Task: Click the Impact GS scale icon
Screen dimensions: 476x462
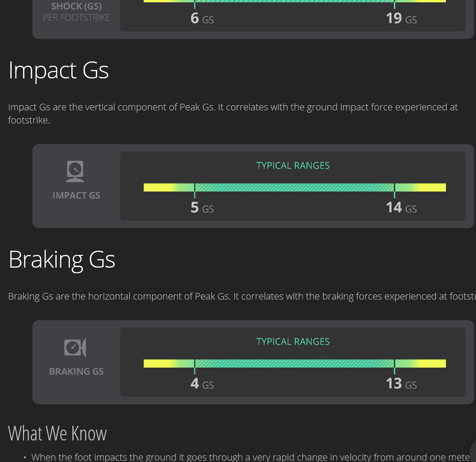Action: tap(75, 171)
